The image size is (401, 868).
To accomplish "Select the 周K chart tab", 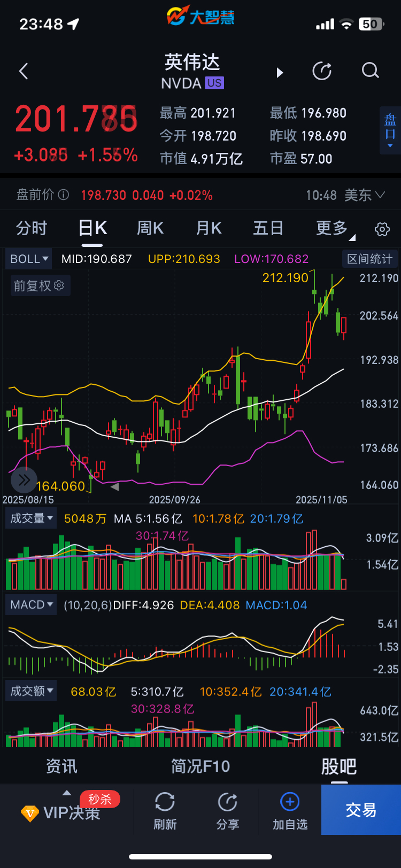I will pyautogui.click(x=150, y=228).
